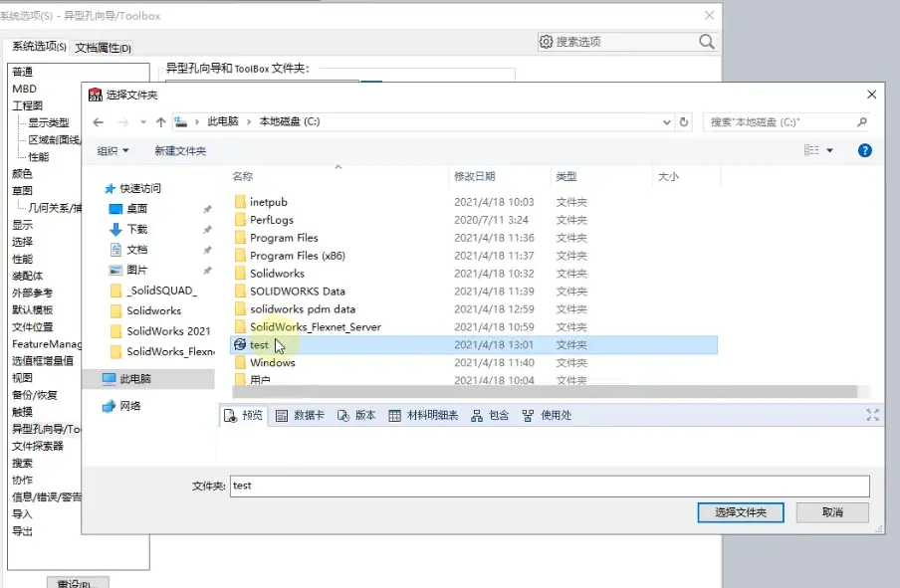
Task: Select 普通 in options list
Action: click(x=22, y=72)
